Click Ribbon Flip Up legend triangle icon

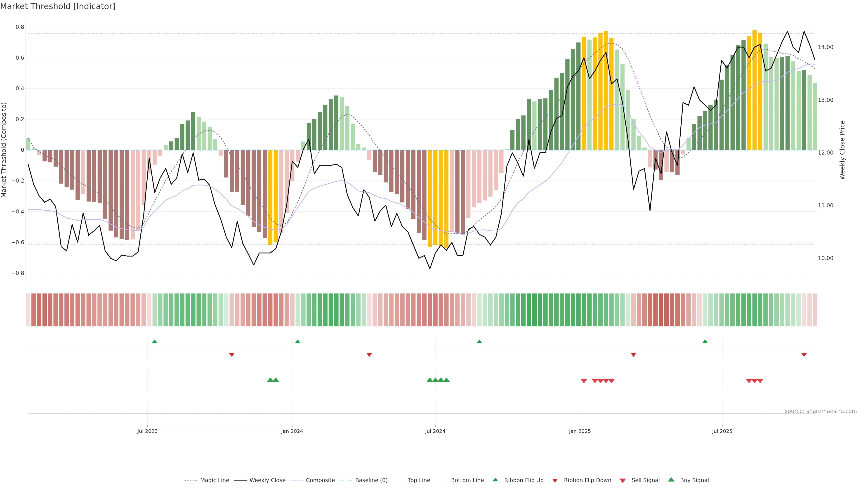click(x=495, y=480)
